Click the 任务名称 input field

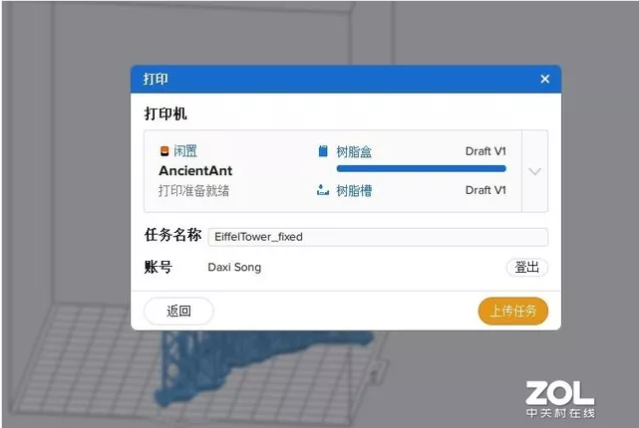click(377, 237)
